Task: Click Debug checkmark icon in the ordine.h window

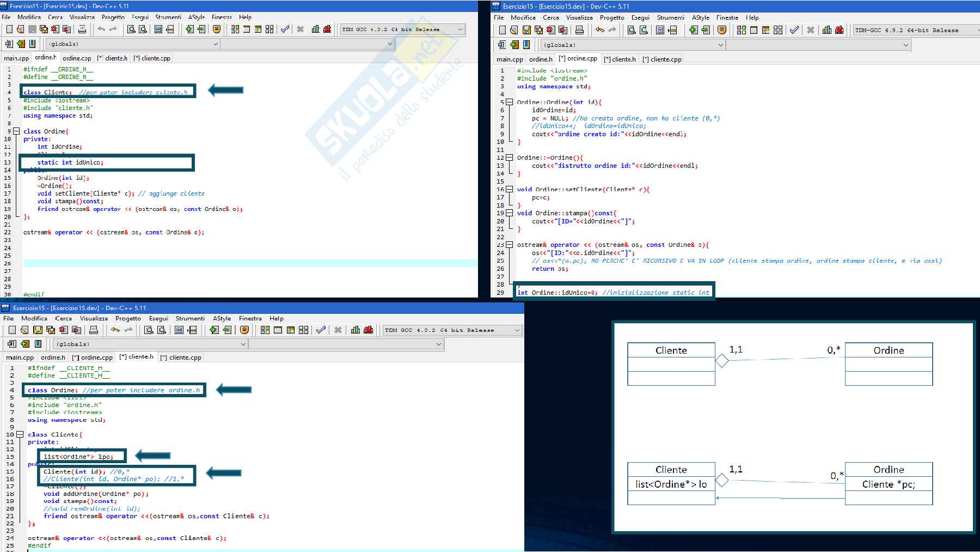Action: (285, 29)
